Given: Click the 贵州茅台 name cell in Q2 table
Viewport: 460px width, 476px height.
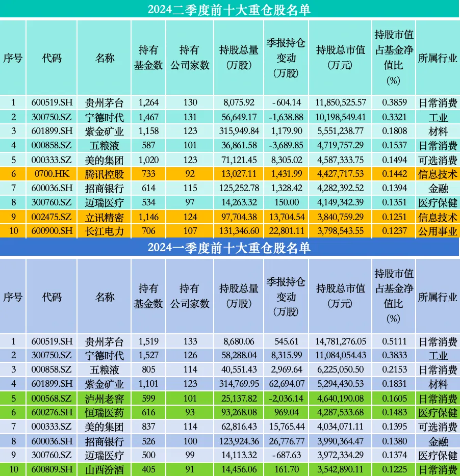Looking at the screenshot, I should [104, 102].
